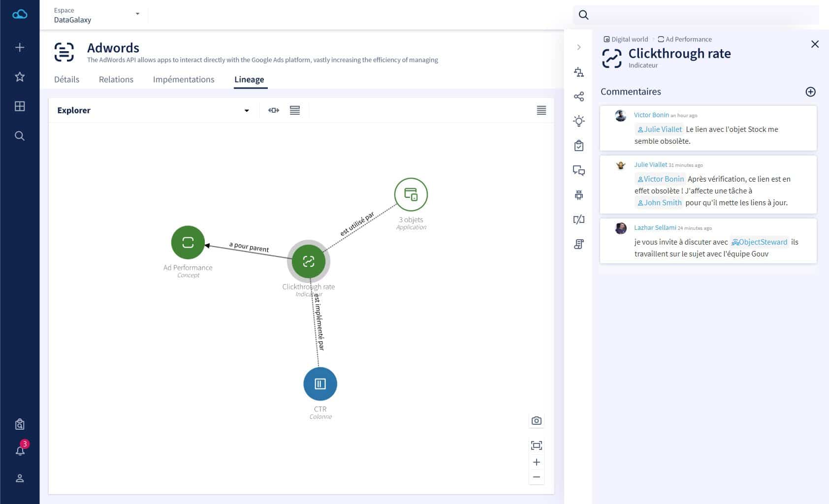Open the comments panel icon
829x504 pixels.
click(579, 170)
